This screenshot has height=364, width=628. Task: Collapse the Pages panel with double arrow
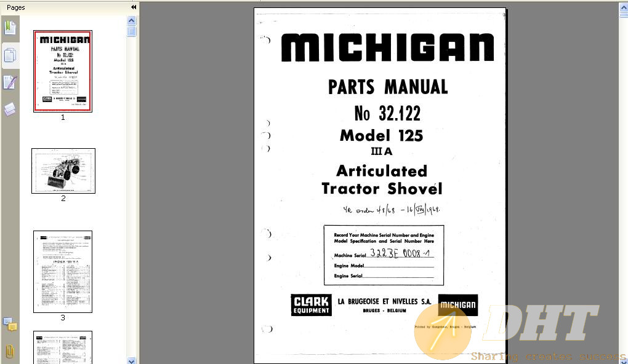click(134, 7)
